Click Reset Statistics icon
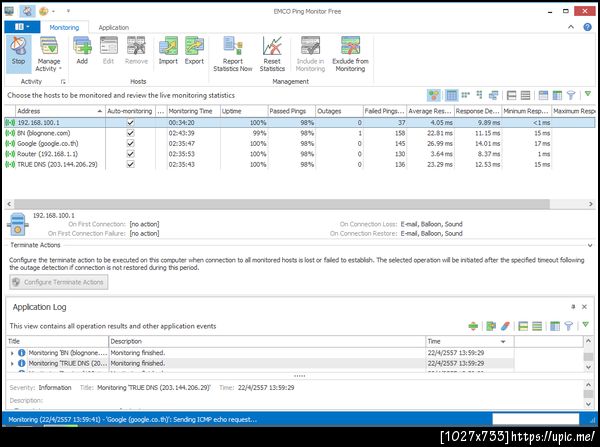This screenshot has height=447, width=600. click(272, 54)
